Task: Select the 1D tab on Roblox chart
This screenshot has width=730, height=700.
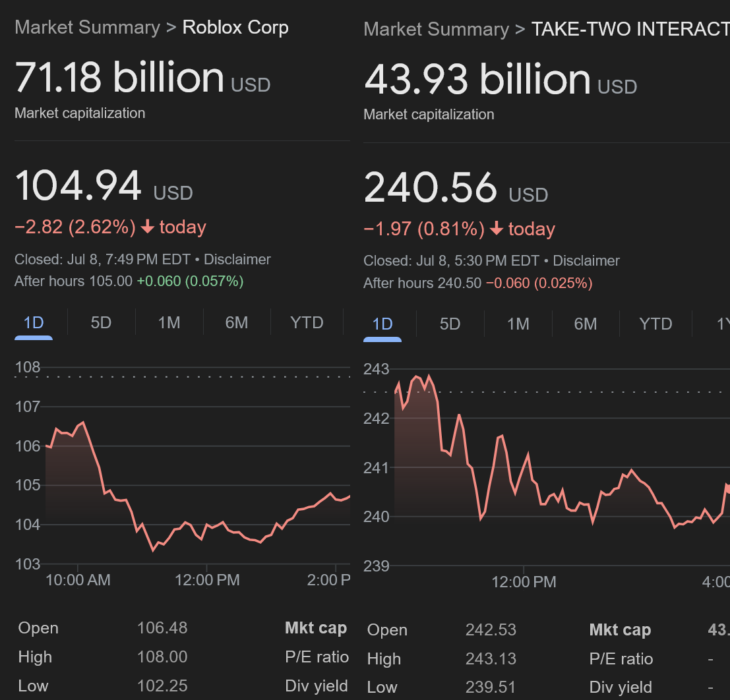Action: coord(34,322)
